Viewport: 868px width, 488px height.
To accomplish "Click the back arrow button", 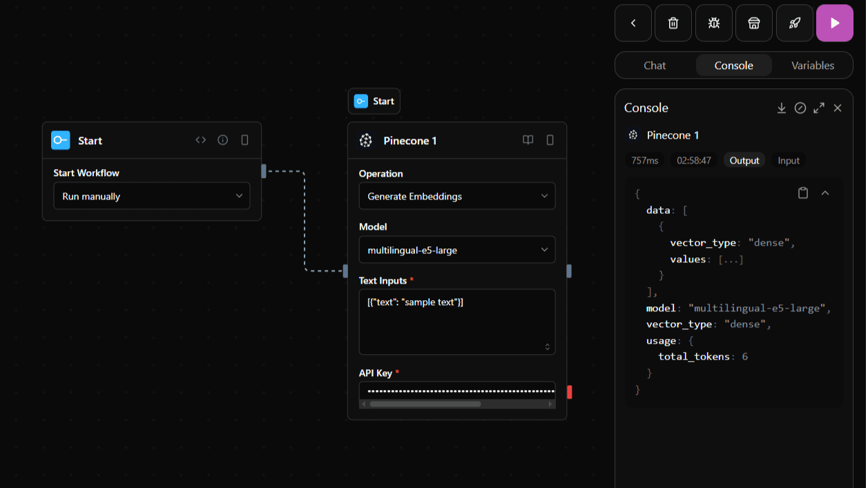I will [633, 23].
